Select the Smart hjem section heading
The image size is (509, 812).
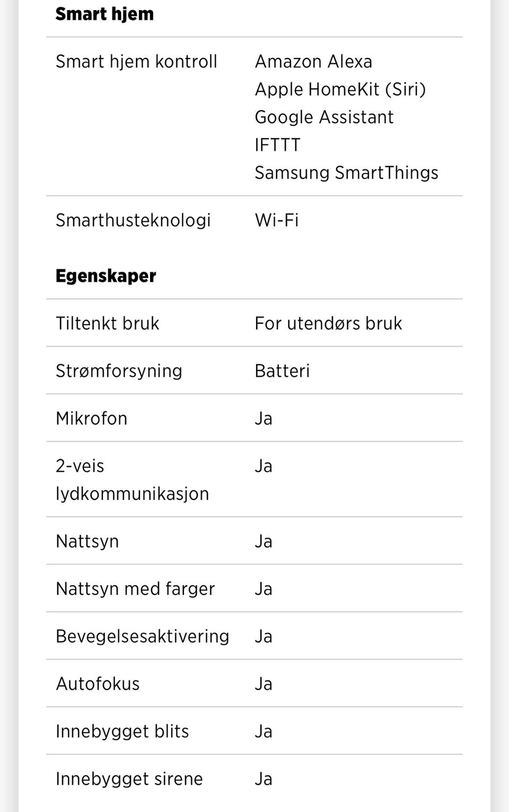[x=104, y=14]
